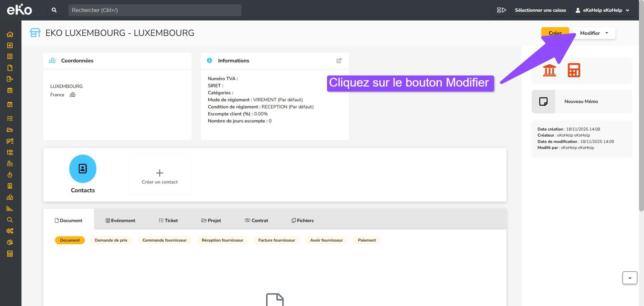
Task: Switch to the Contrat tab
Action: (x=256, y=220)
